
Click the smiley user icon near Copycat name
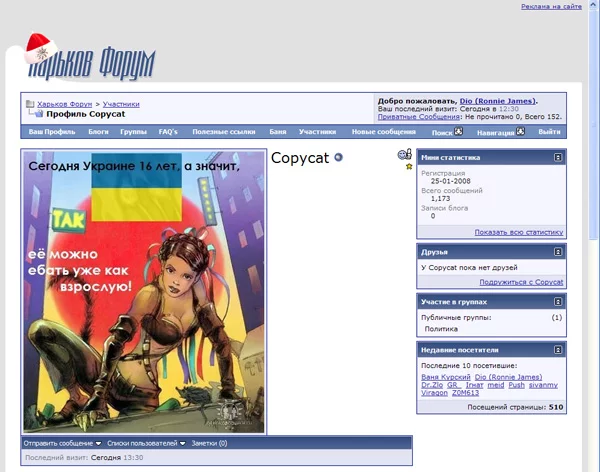(404, 154)
